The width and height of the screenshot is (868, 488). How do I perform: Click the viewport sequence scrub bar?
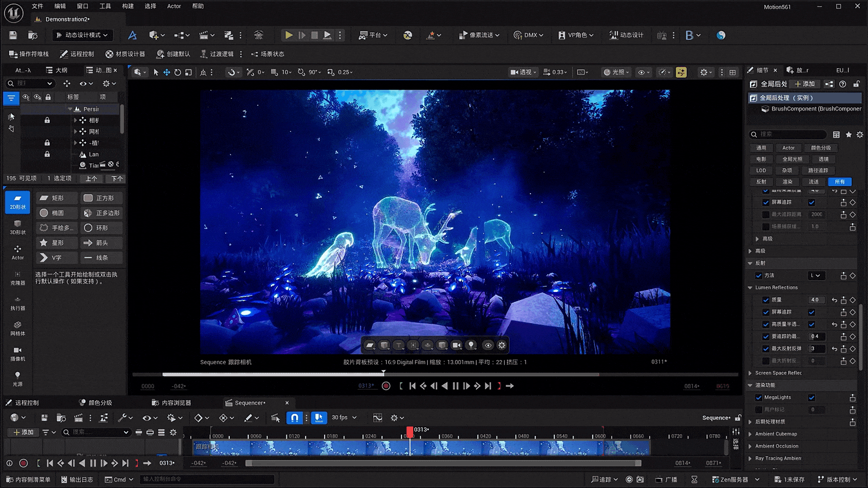(x=435, y=374)
